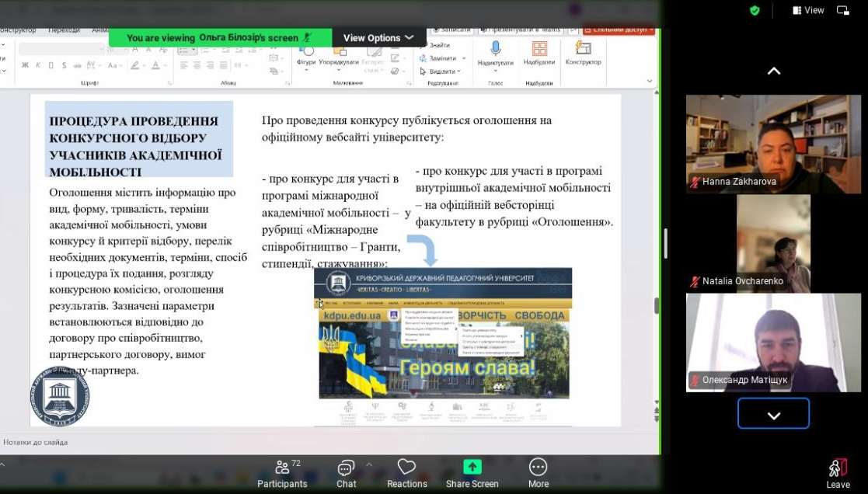Screen dimensions: 868x494
Task: Open the Zoom Chat panel
Action: point(346,474)
